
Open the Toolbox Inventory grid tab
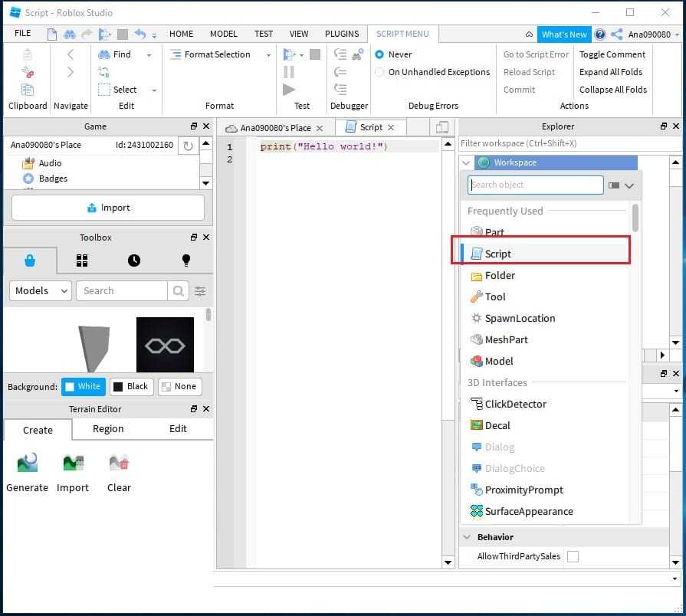(82, 260)
